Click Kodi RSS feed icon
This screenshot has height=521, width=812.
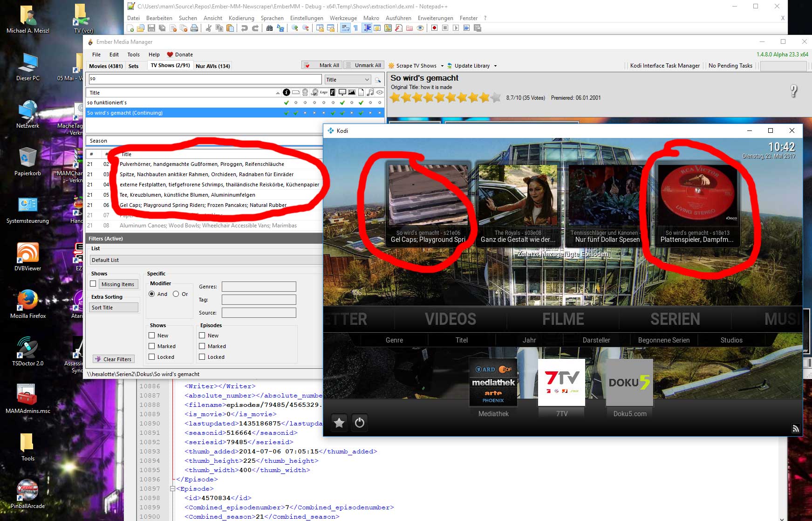click(x=796, y=429)
